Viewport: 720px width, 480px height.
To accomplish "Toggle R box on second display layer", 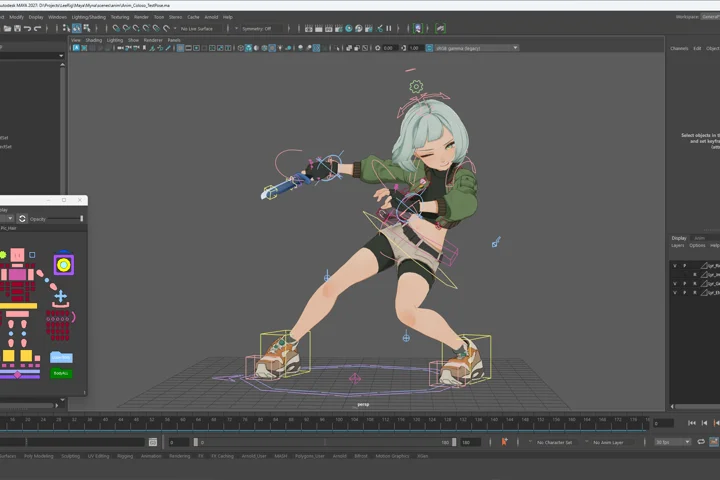I will pyautogui.click(x=694, y=275).
